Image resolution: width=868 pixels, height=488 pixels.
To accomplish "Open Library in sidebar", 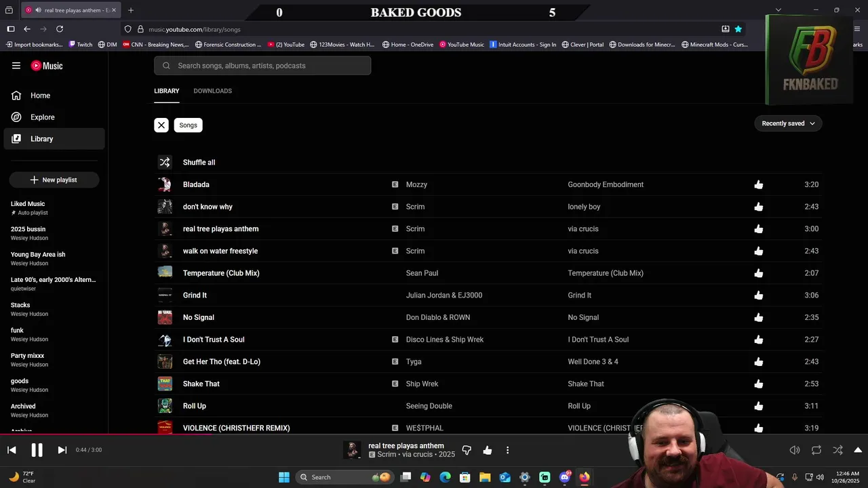I will [x=54, y=139].
